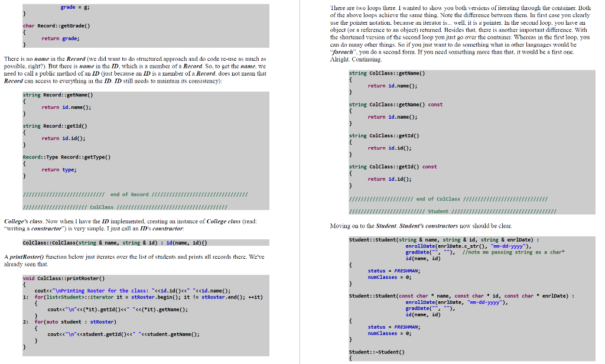Click the 'note me passing string as a char*' comment
The image size is (605, 364).
(513, 252)
